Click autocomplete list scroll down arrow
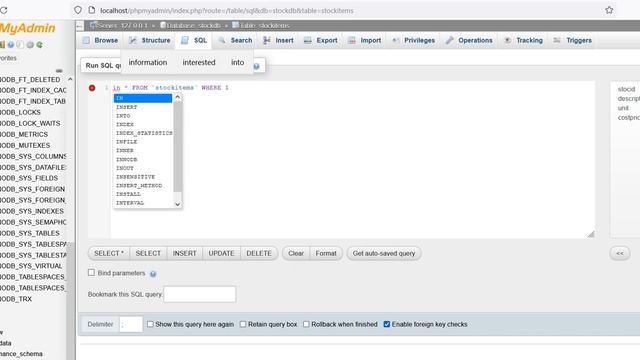Image resolution: width=640 pixels, height=360 pixels. coord(178,204)
